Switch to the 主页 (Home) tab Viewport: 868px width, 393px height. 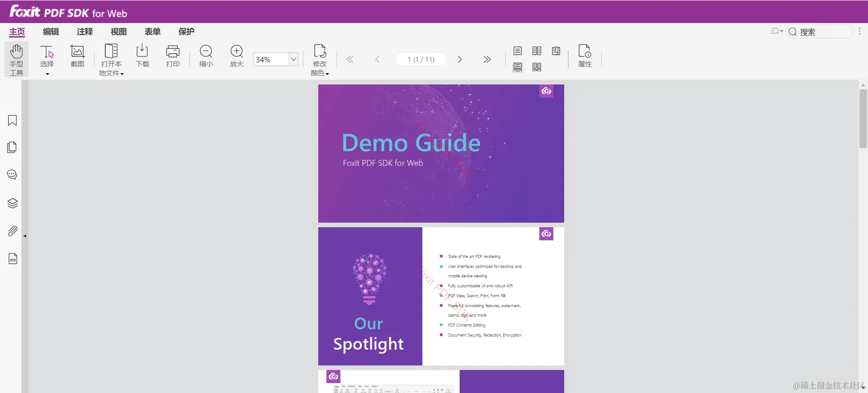(17, 32)
